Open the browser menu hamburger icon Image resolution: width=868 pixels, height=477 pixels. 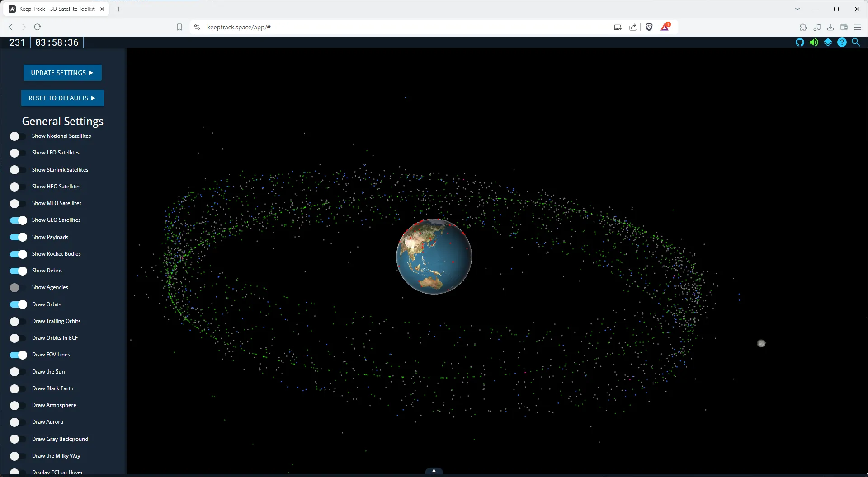point(858,27)
